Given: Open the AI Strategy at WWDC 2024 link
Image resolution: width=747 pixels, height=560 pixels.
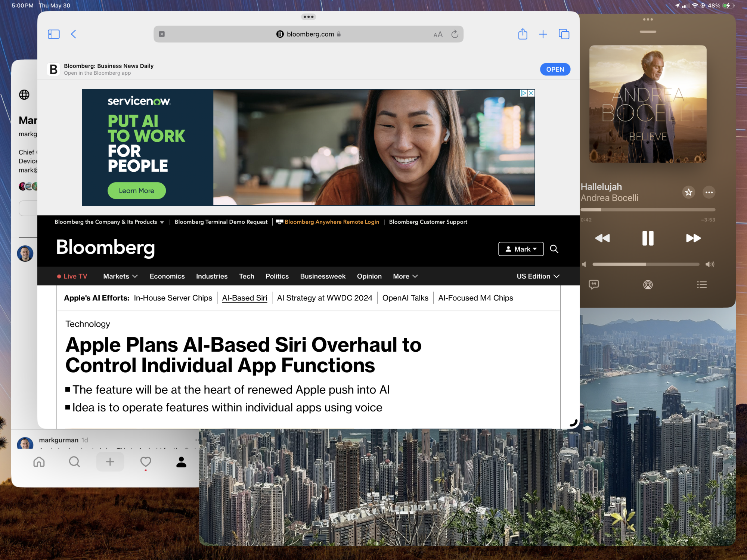Looking at the screenshot, I should [x=325, y=298].
